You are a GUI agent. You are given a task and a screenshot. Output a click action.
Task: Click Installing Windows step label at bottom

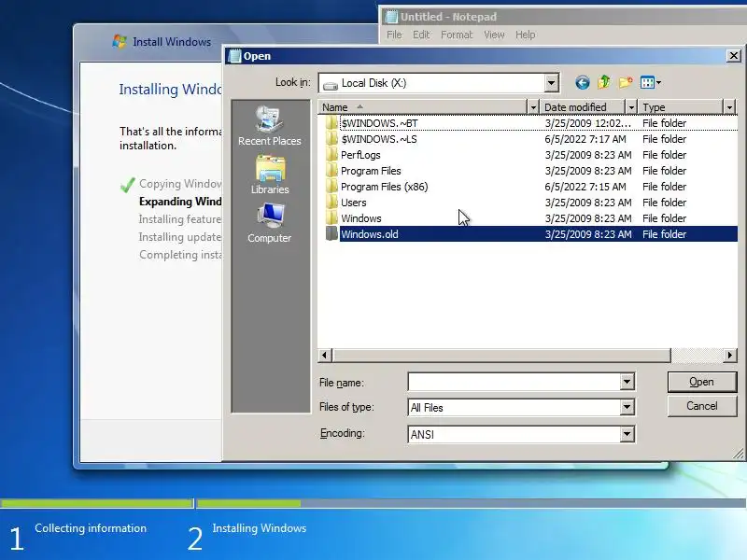pyautogui.click(x=260, y=528)
